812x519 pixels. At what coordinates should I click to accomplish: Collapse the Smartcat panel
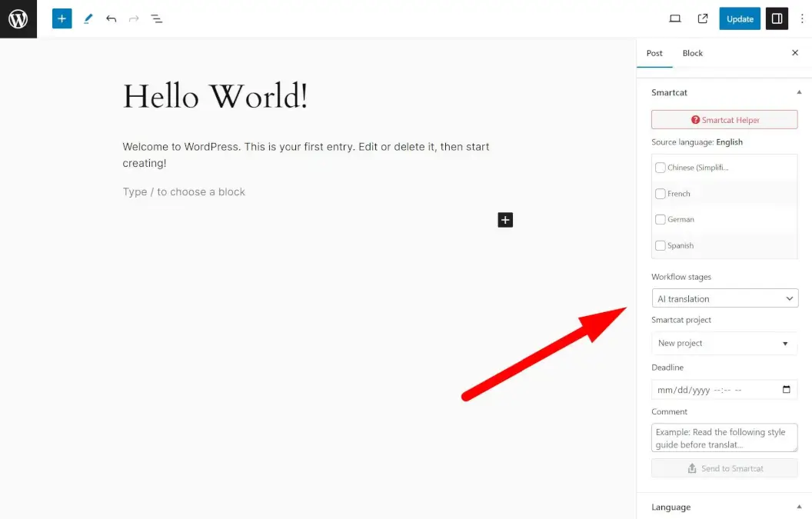[x=799, y=92]
